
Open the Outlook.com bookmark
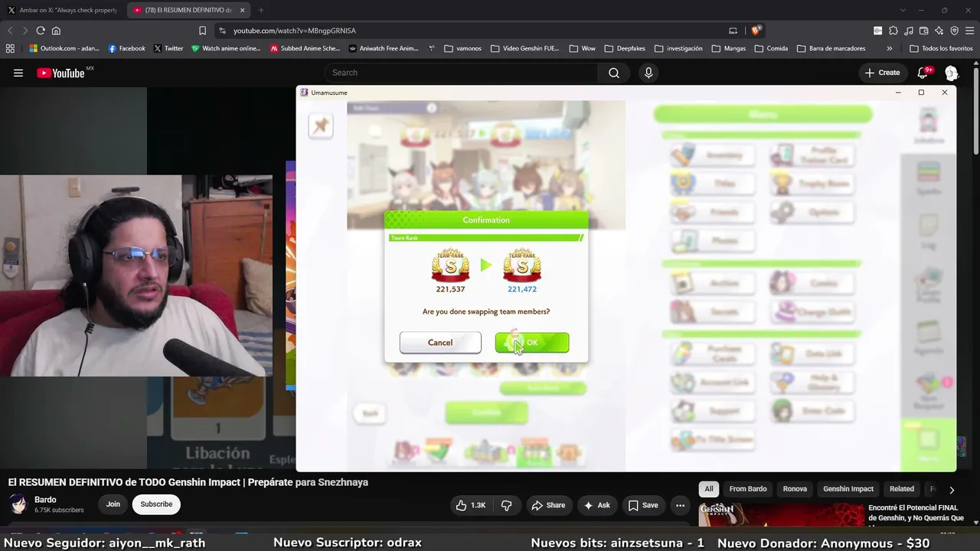tap(64, 48)
